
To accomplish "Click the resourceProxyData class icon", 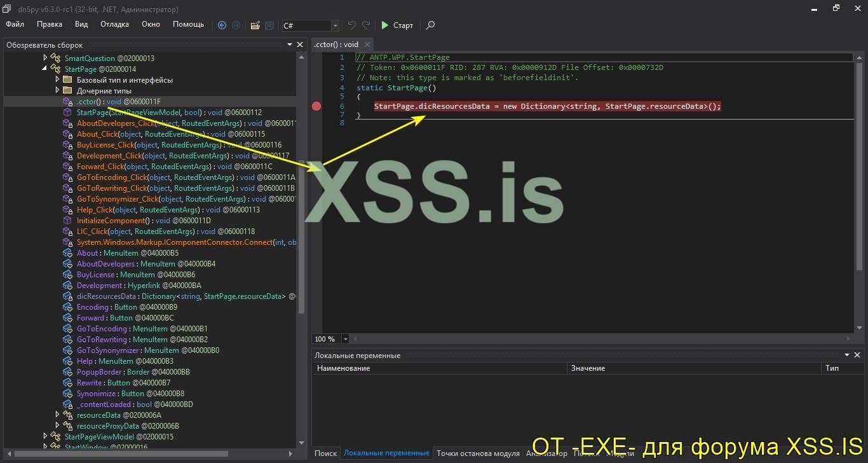I will point(67,426).
